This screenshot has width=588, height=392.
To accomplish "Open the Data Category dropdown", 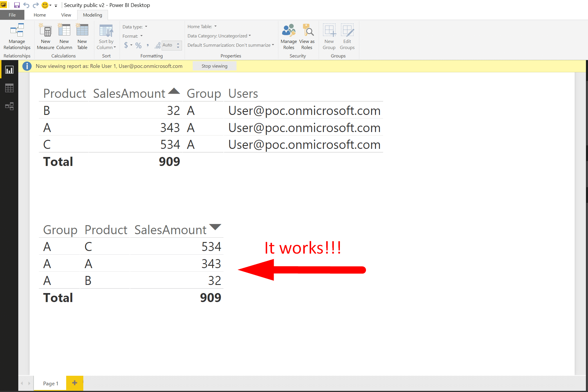I will (x=249, y=36).
